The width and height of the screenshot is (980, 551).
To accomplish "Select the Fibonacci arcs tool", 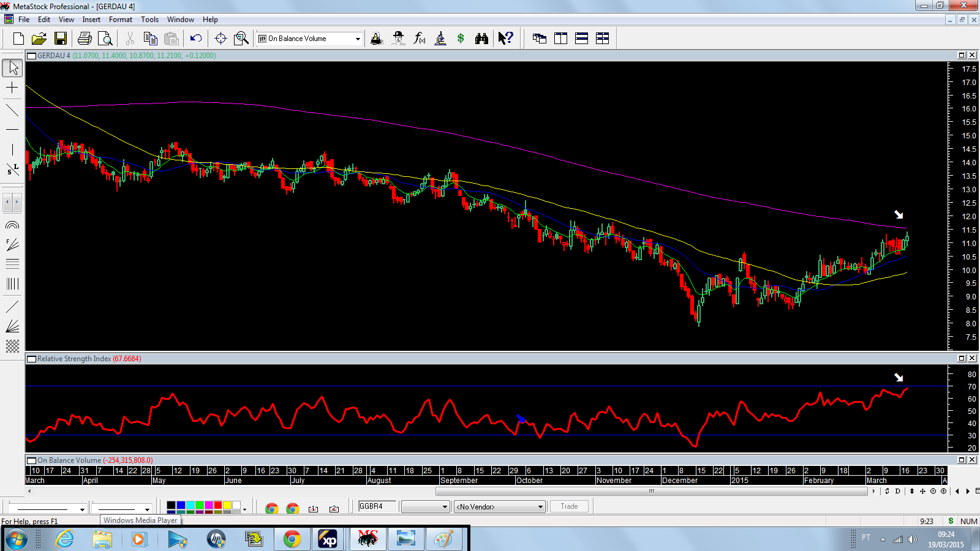I will coord(12,225).
